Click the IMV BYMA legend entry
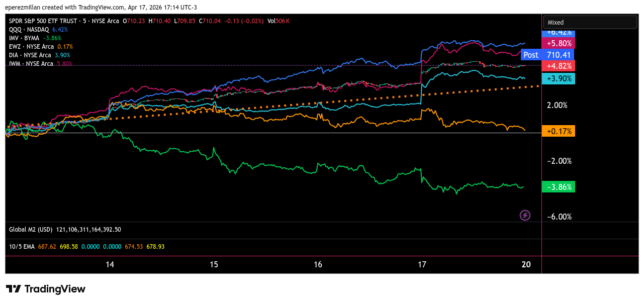The height and width of the screenshot is (304, 644). tap(24, 38)
